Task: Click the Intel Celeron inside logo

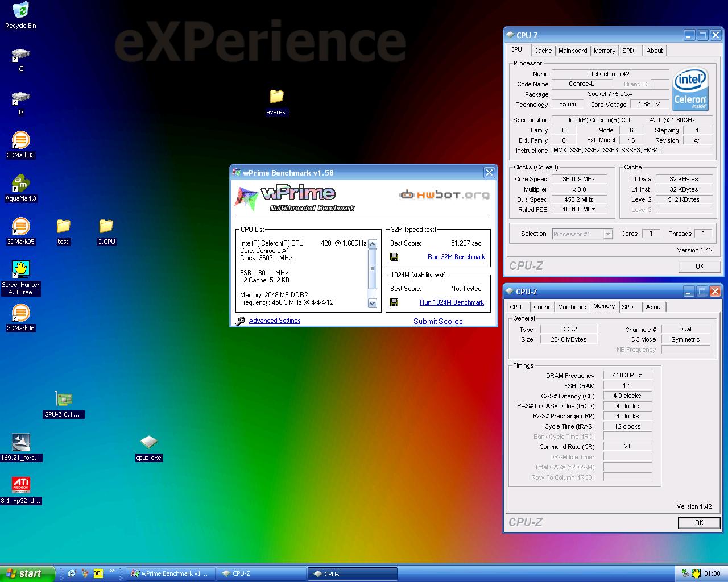Action: (690, 89)
